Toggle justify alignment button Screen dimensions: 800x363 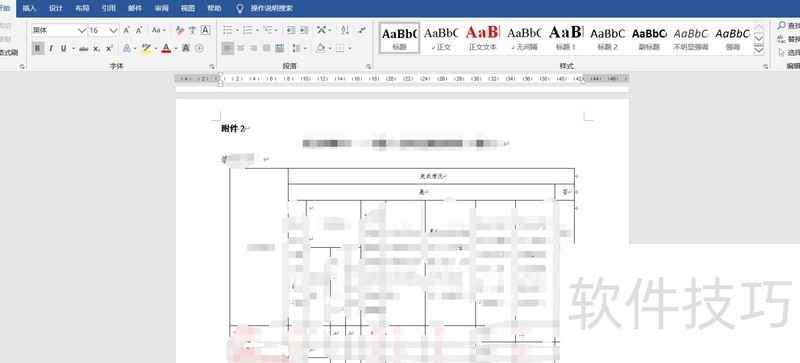pyautogui.click(x=266, y=49)
